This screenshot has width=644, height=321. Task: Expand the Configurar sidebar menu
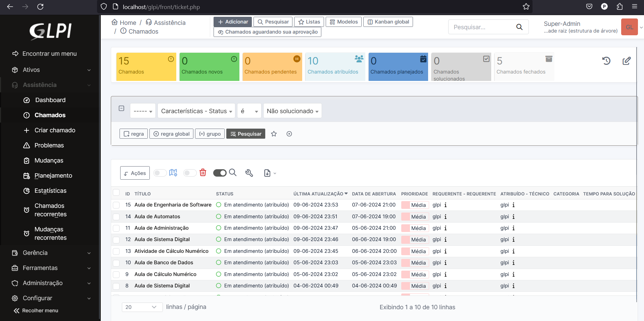51,298
